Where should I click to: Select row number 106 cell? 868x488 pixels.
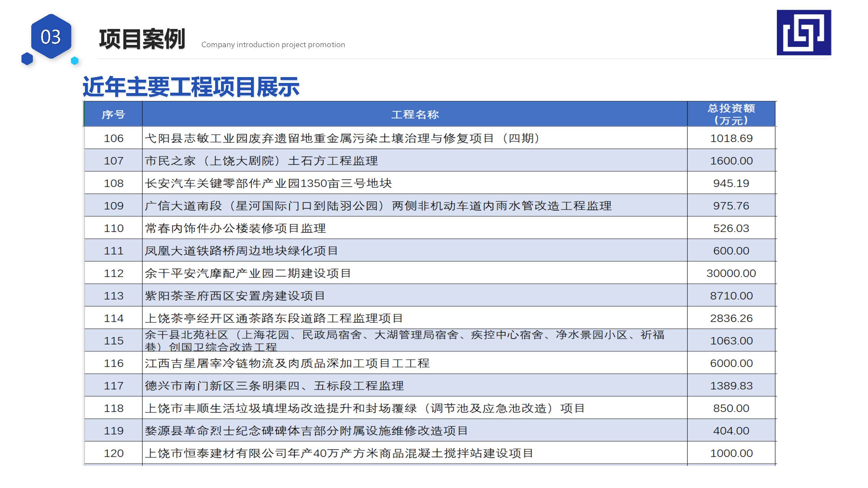tap(113, 138)
